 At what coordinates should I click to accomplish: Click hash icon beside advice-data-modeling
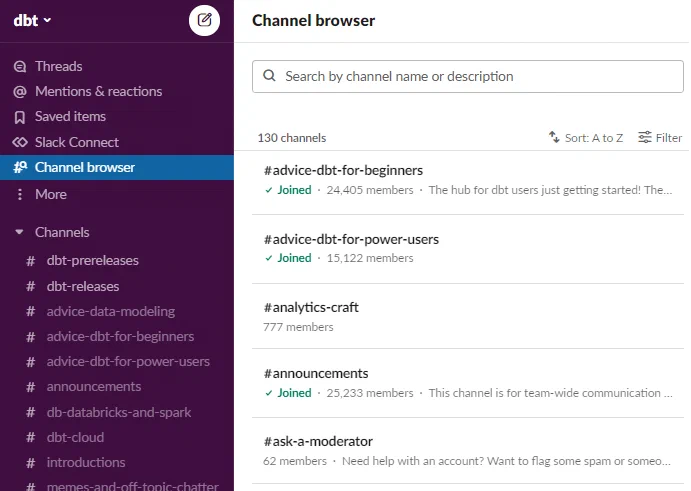30,312
